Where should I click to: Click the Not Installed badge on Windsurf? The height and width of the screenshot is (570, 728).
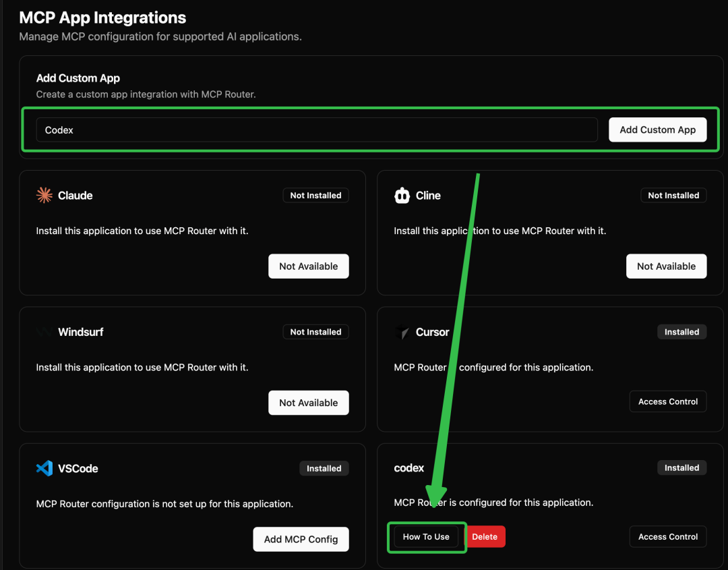point(315,332)
